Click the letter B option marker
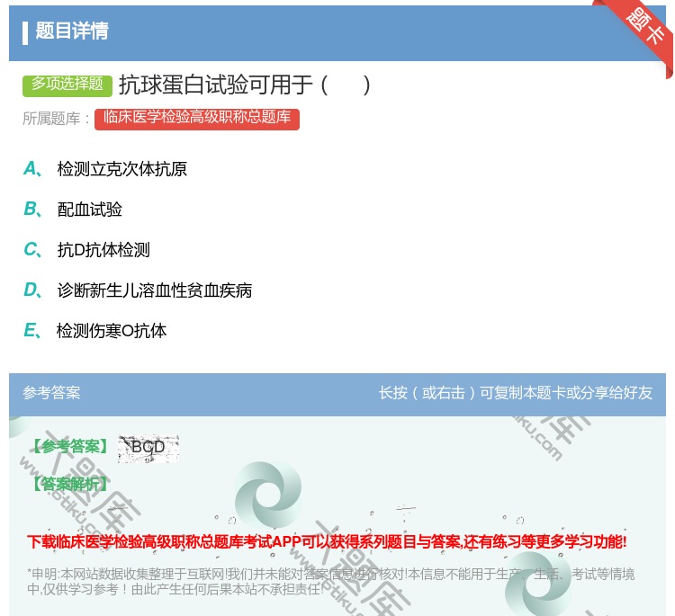 tap(32, 210)
